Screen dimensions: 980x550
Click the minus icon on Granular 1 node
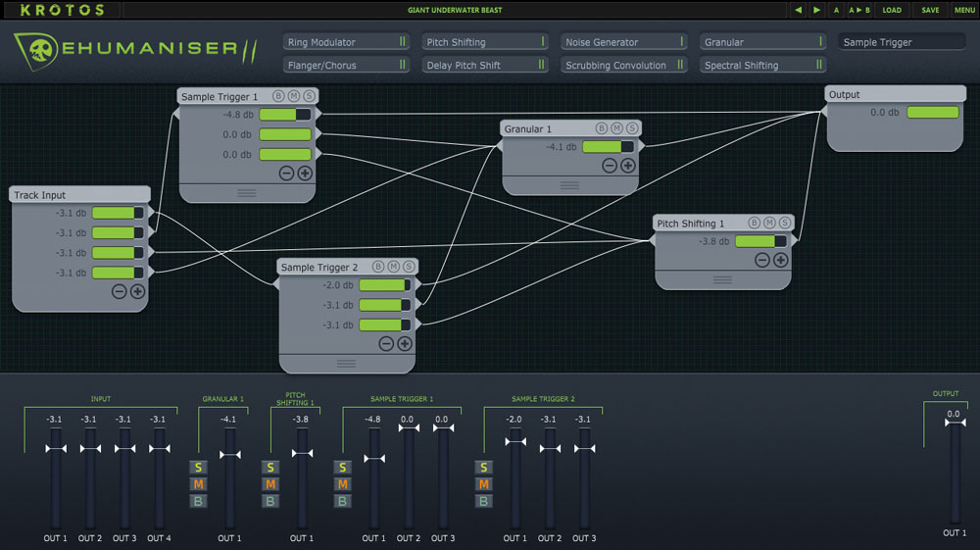tap(610, 165)
